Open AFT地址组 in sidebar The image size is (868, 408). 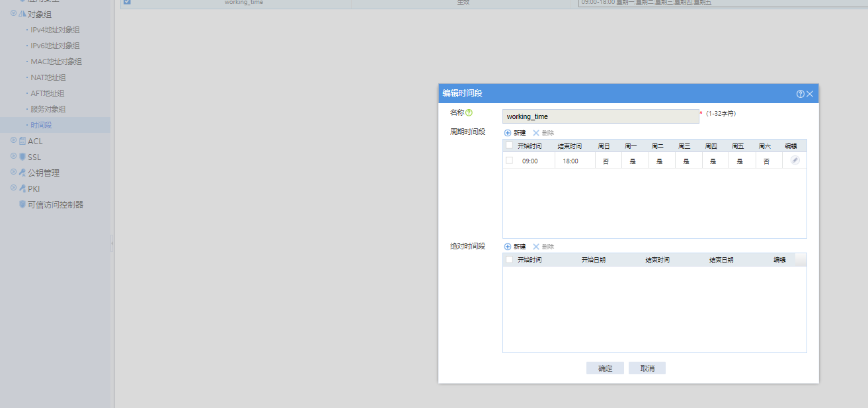point(48,93)
